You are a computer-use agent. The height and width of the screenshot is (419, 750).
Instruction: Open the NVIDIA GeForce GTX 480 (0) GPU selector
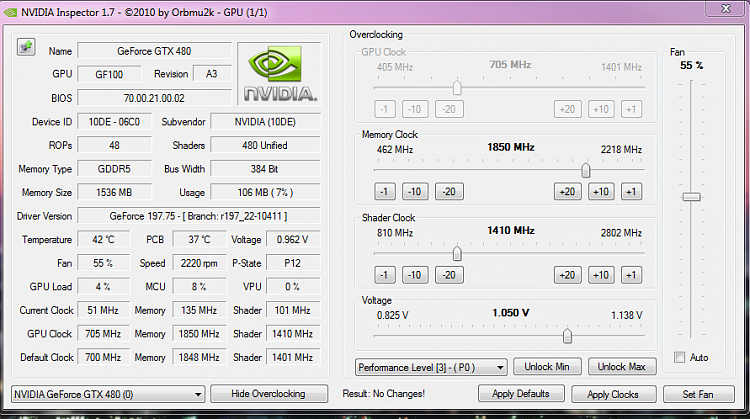[108, 394]
